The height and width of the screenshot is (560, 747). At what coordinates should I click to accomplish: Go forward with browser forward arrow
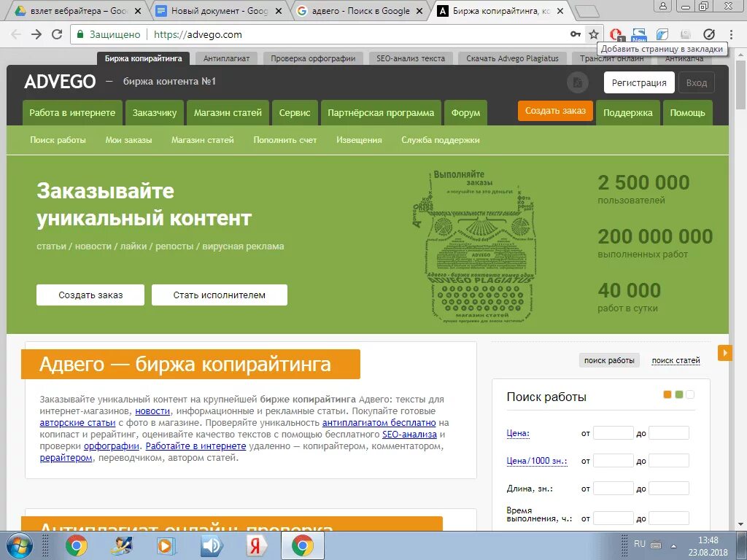36,34
